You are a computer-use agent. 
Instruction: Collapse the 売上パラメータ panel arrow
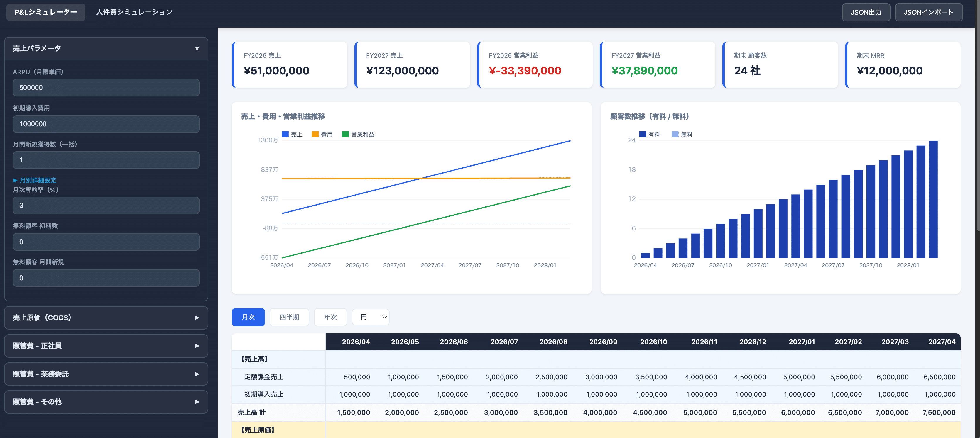[197, 48]
